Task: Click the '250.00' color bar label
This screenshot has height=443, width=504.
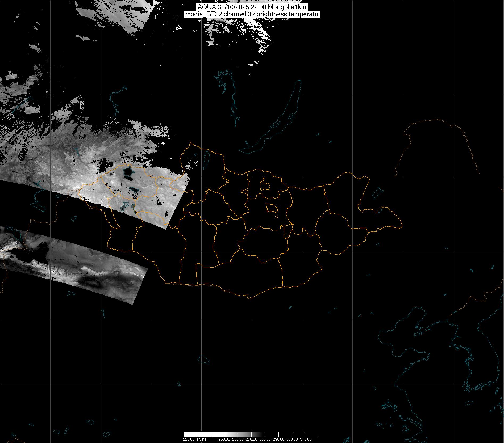Action: click(224, 439)
